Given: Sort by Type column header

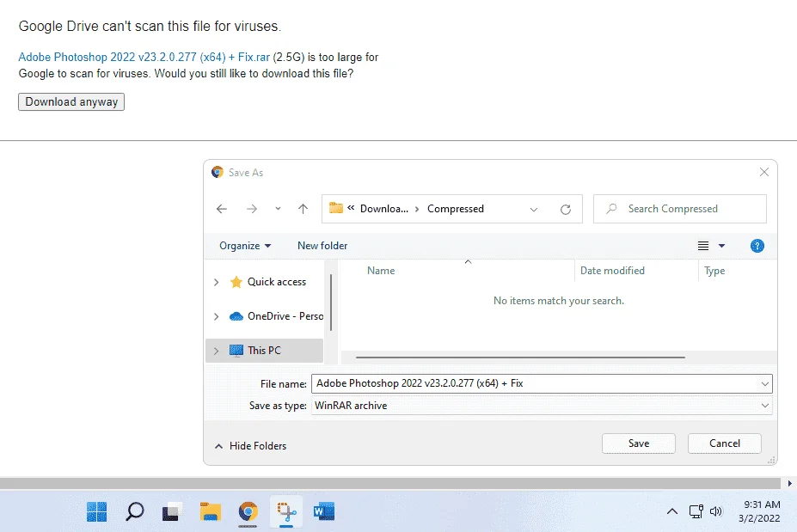Looking at the screenshot, I should (714, 271).
